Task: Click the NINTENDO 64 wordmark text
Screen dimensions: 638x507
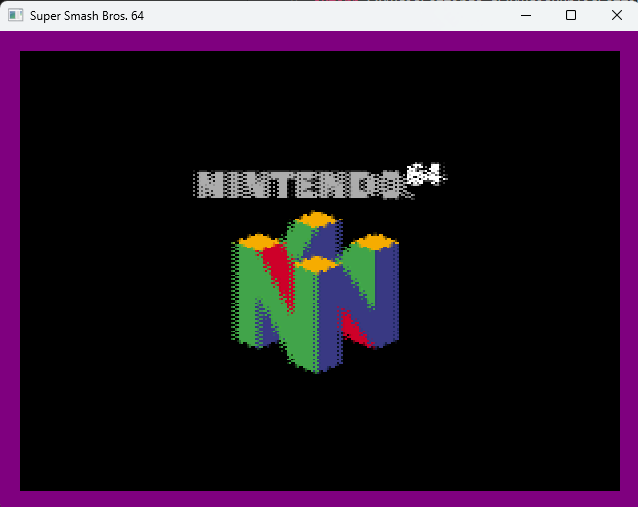Action: pos(320,181)
